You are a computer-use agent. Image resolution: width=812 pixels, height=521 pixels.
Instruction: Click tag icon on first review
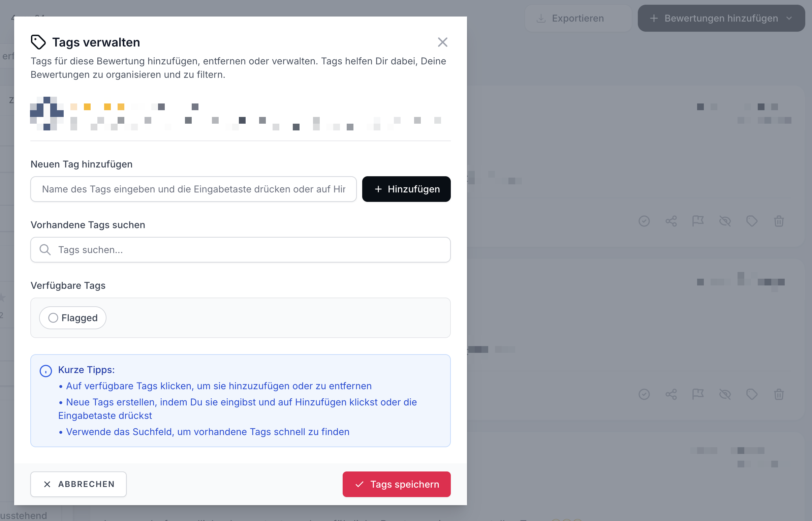tap(752, 221)
